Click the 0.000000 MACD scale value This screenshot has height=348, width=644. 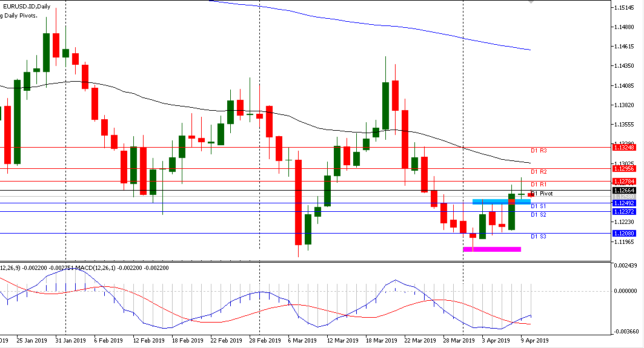(x=625, y=291)
